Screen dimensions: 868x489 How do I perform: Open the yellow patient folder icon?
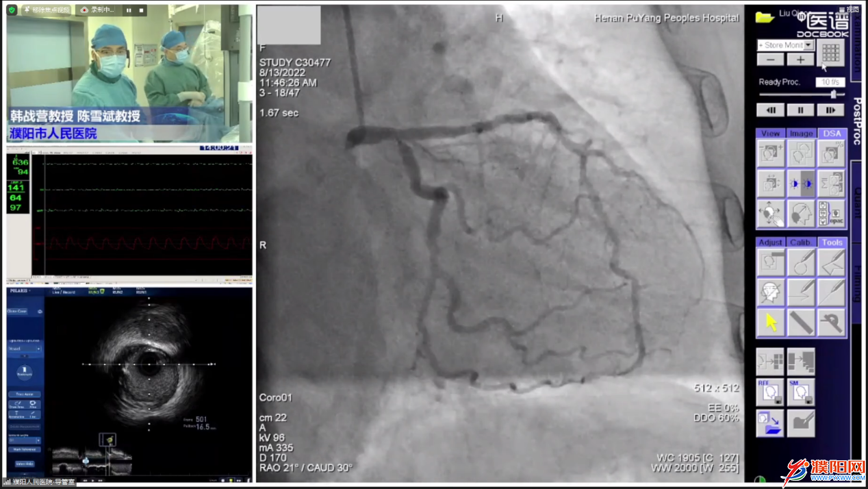pos(765,17)
